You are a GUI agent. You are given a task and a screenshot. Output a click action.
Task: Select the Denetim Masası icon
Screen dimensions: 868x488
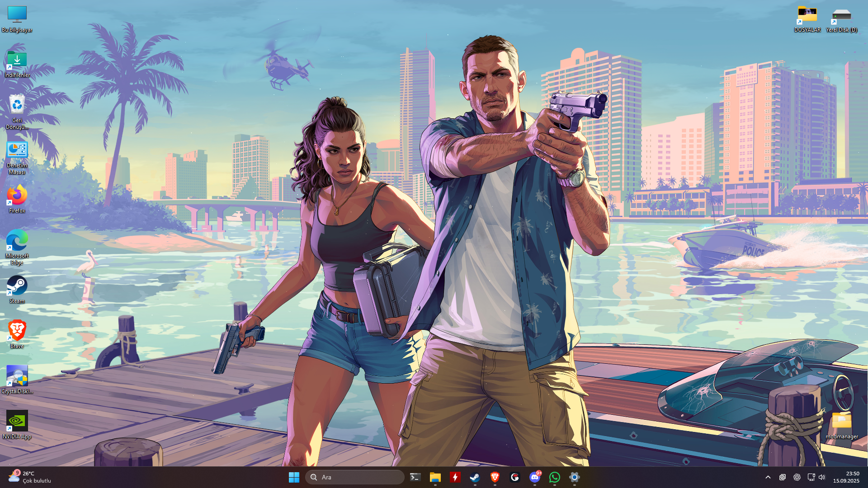(x=17, y=158)
